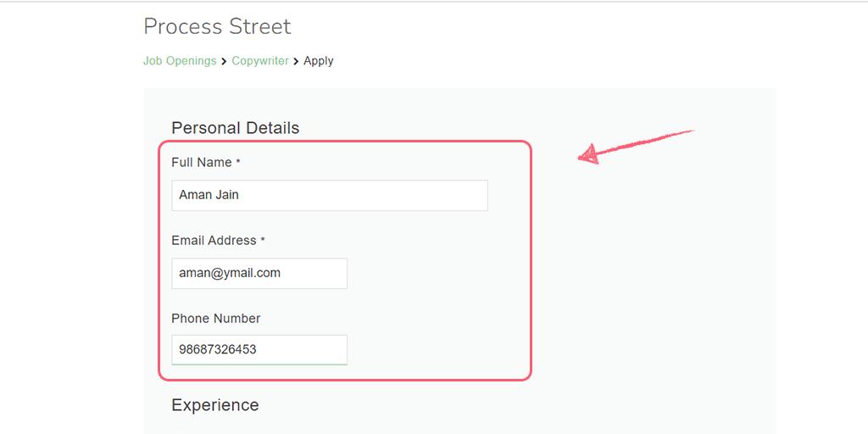Click the Experience section heading
The width and height of the screenshot is (868, 434).
tap(215, 405)
